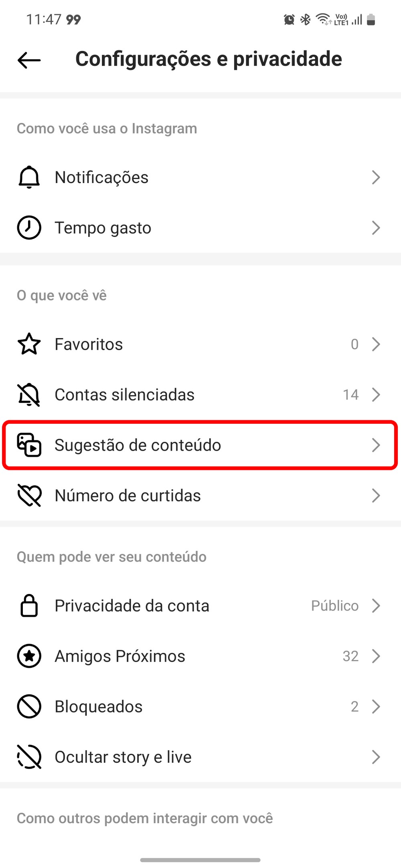
Task: Tap the Favoritos star icon
Action: [29, 344]
